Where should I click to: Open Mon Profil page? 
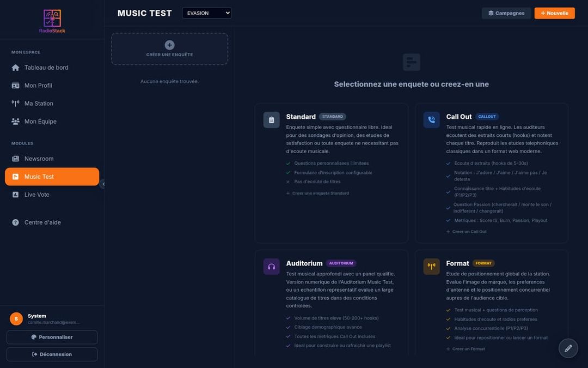tap(52, 86)
